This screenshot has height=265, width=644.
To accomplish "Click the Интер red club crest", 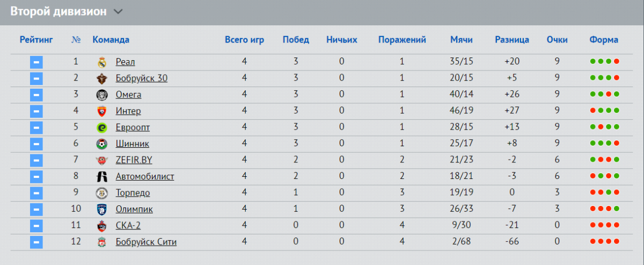I will [102, 111].
